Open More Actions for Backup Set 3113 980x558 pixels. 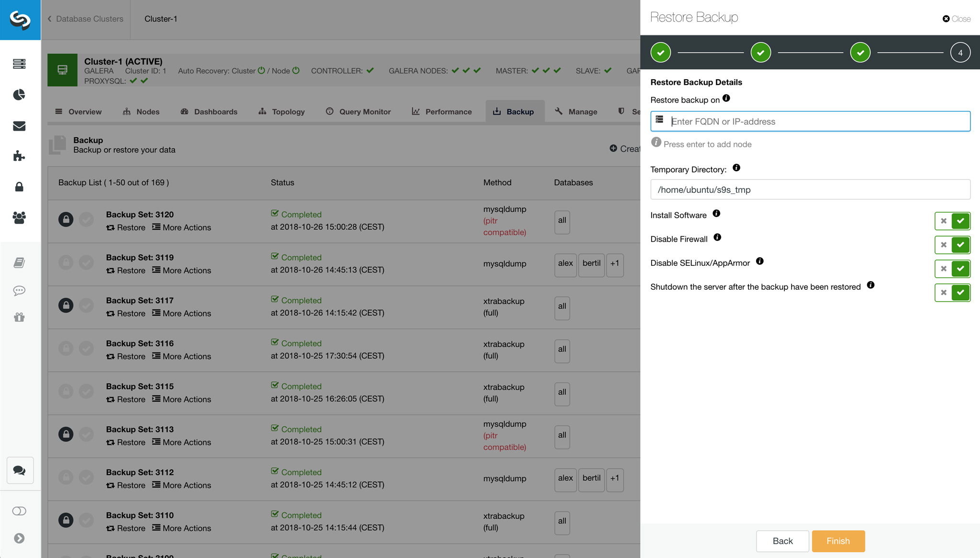click(181, 442)
